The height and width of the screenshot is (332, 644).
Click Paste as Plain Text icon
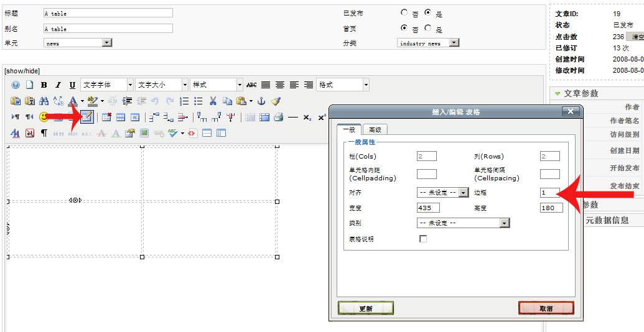(30, 101)
